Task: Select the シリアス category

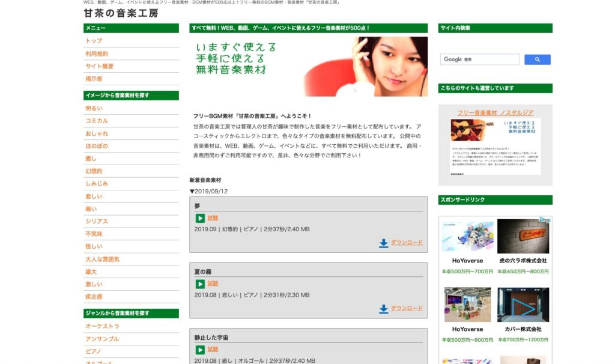Action: tap(97, 221)
